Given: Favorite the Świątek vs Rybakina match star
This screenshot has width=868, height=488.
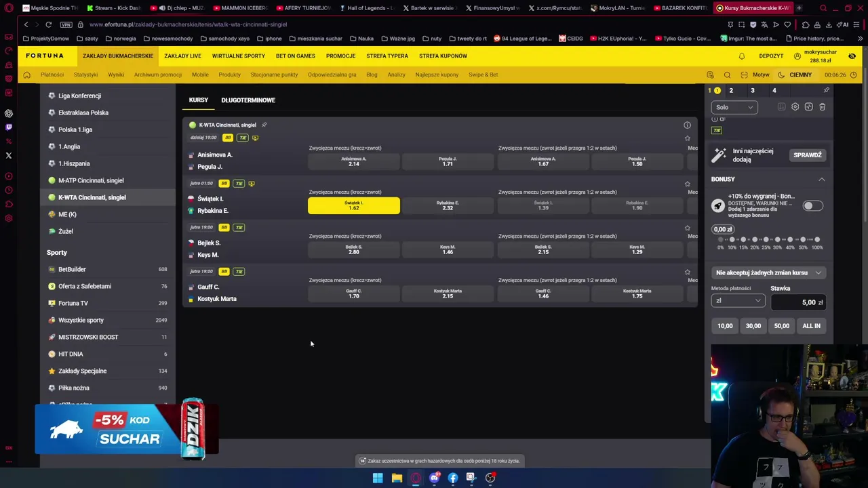Looking at the screenshot, I should (687, 184).
